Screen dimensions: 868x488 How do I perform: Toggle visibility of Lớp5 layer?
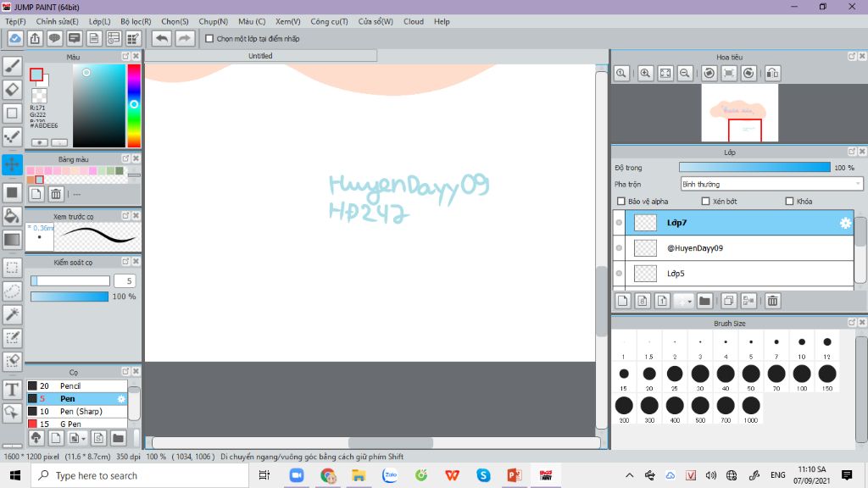(x=619, y=274)
